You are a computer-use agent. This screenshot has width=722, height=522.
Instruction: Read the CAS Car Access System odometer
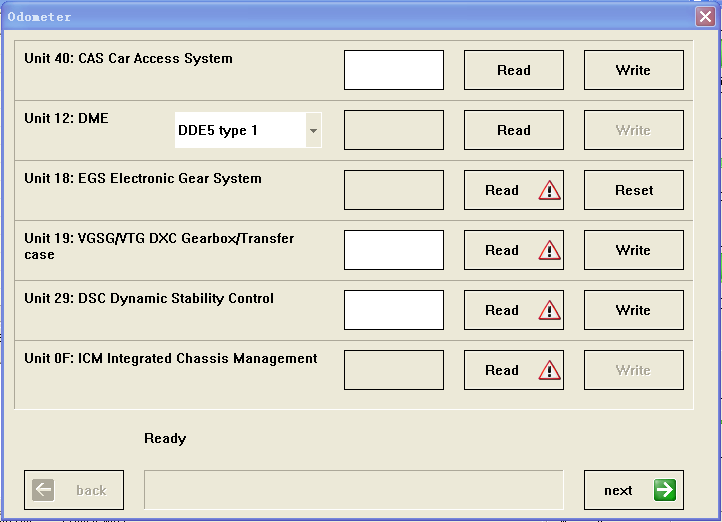(513, 70)
